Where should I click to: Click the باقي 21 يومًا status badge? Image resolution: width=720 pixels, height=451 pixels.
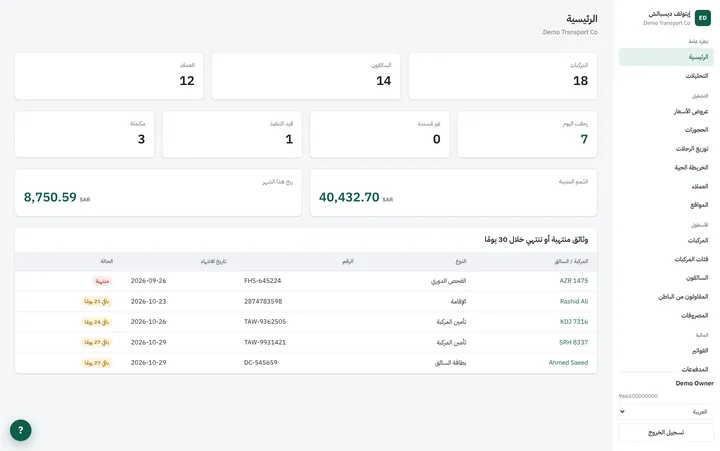click(x=96, y=302)
